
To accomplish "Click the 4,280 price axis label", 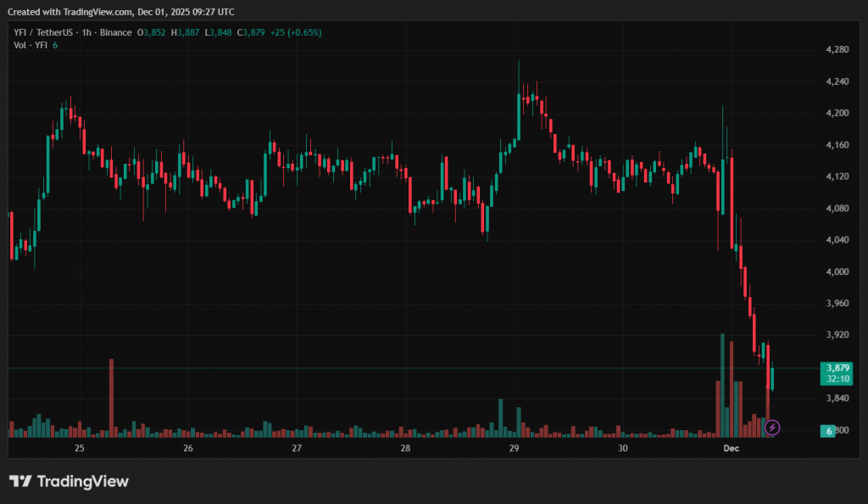I will click(837, 50).
